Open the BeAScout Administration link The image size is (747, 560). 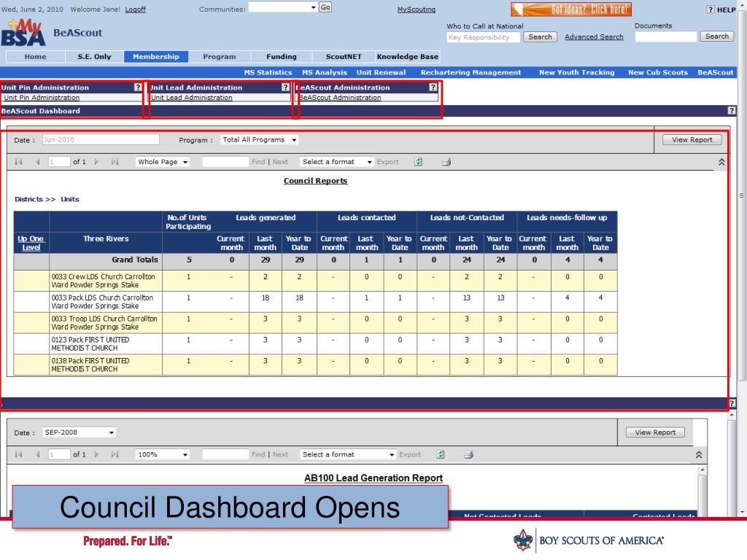click(x=340, y=98)
